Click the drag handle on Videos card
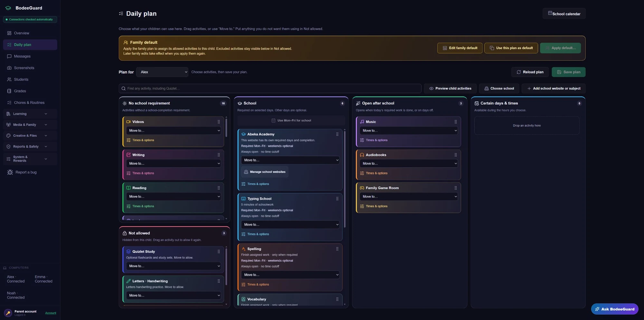 click(x=219, y=122)
